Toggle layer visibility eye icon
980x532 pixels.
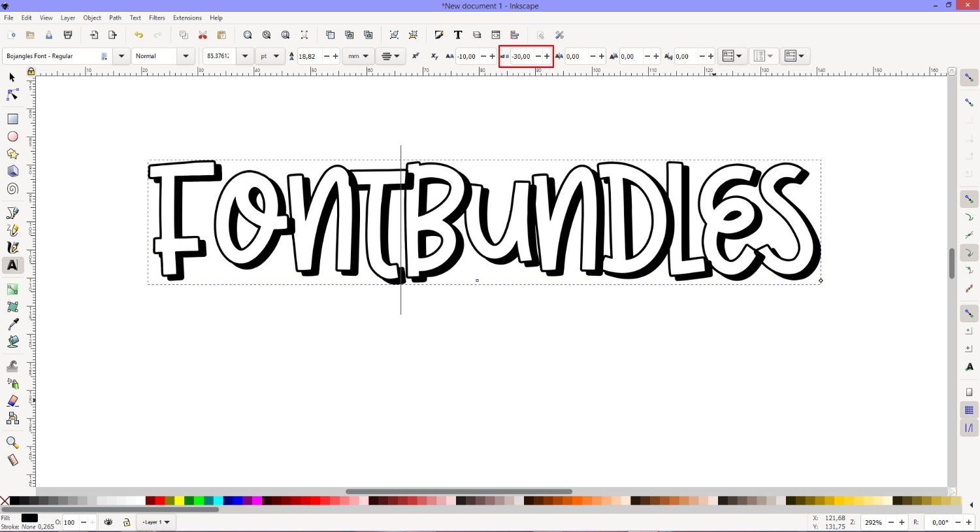pos(108,522)
